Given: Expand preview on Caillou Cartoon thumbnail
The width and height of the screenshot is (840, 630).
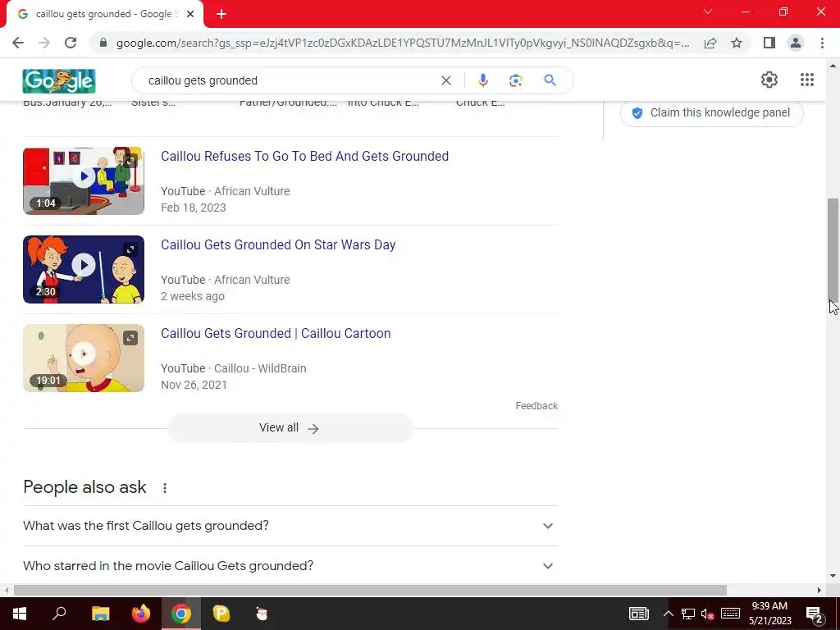Looking at the screenshot, I should (130, 338).
